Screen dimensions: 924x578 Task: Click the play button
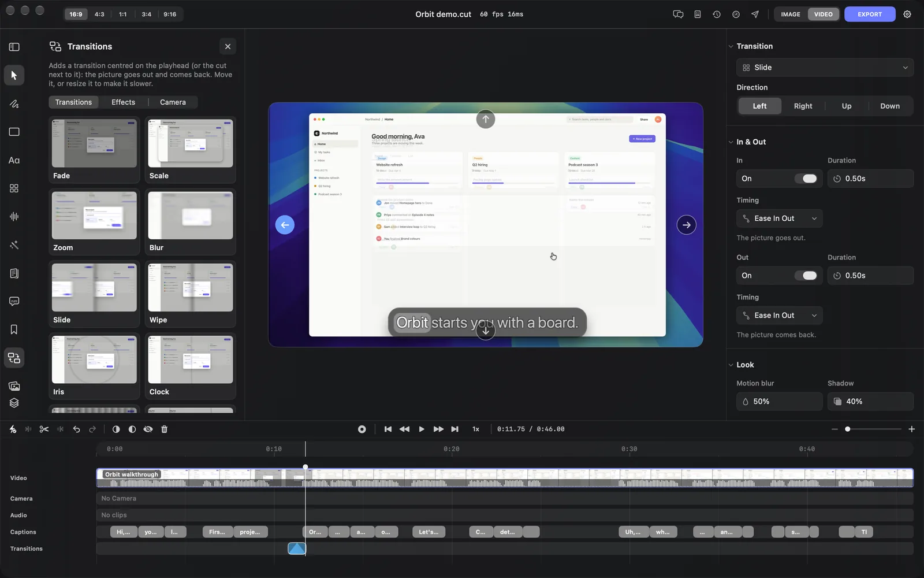pyautogui.click(x=422, y=429)
